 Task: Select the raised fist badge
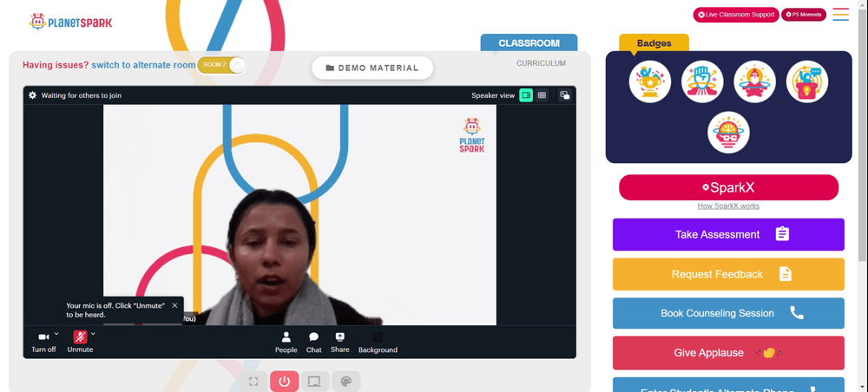[x=702, y=82]
